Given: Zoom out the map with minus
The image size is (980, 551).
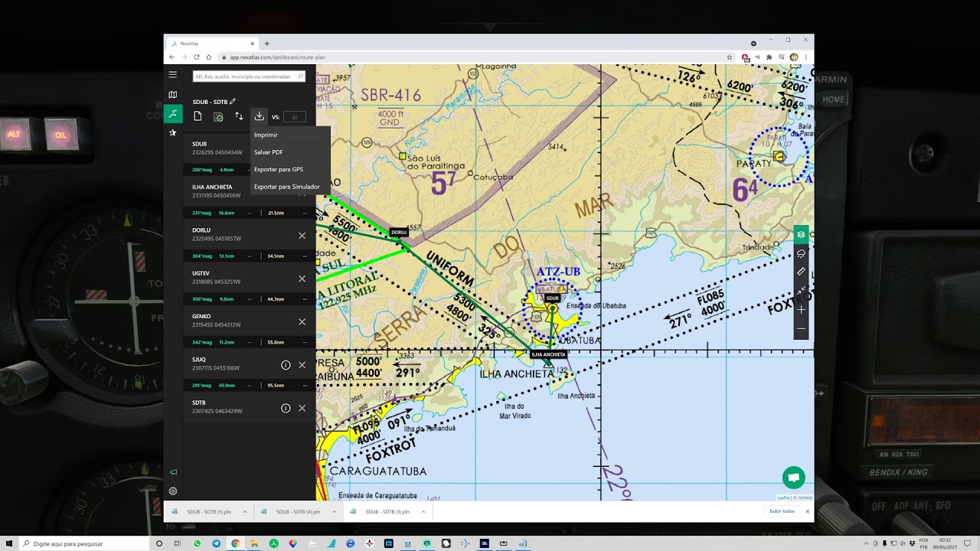Looking at the screenshot, I should 801,329.
